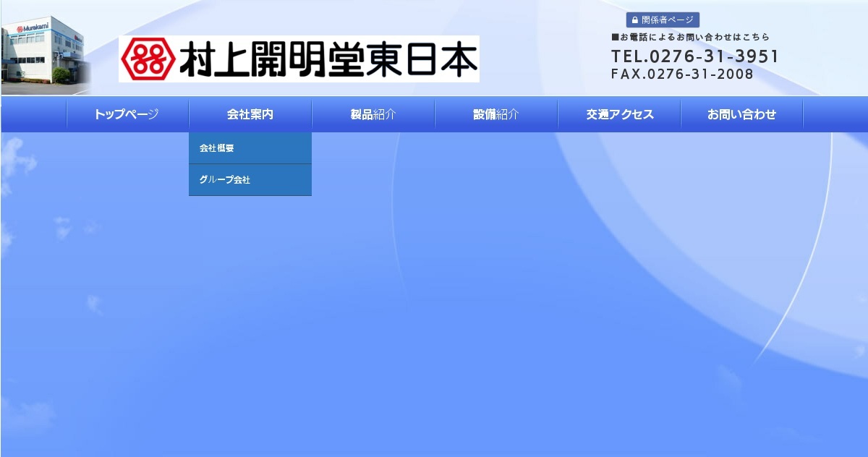868x457 pixels.
Task: Click the TEL.0276-31-3951 phone number
Action: click(695, 56)
